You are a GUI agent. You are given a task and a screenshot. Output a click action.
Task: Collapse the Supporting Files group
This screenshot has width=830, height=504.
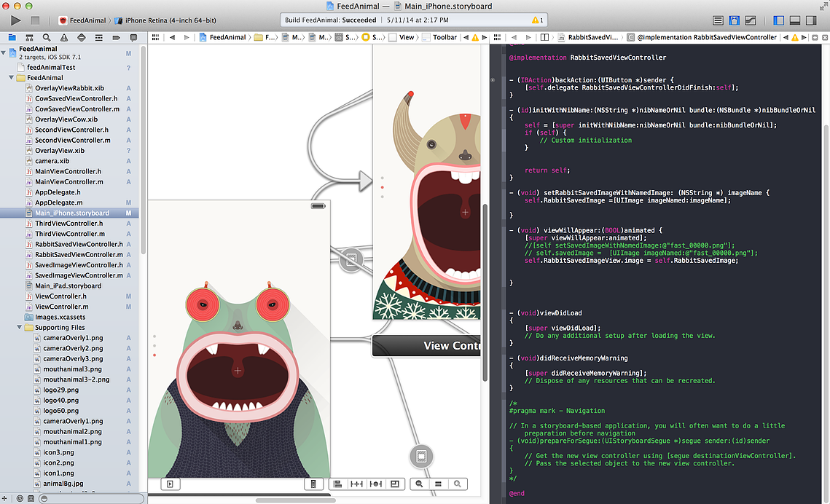tap(20, 327)
